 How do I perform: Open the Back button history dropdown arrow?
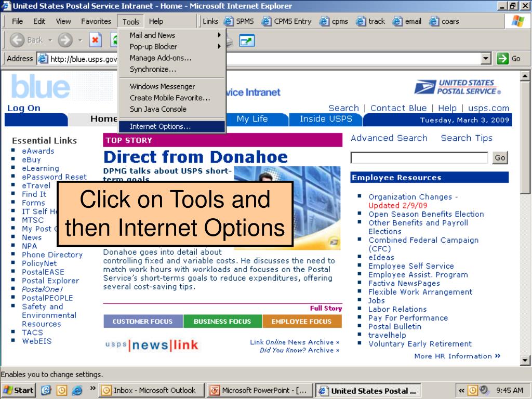pos(50,40)
